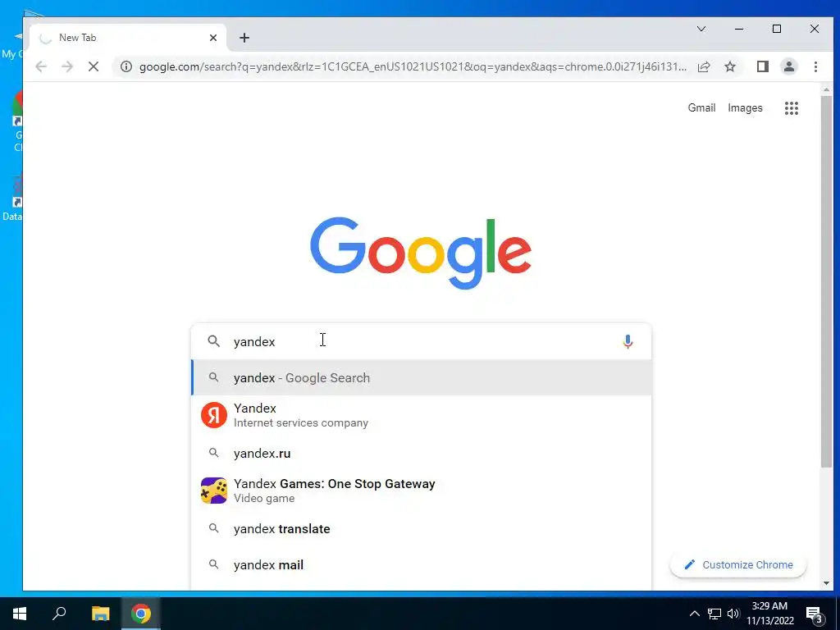This screenshot has height=630, width=840.
Task: Share this page icon in address bar
Action: [704, 66]
